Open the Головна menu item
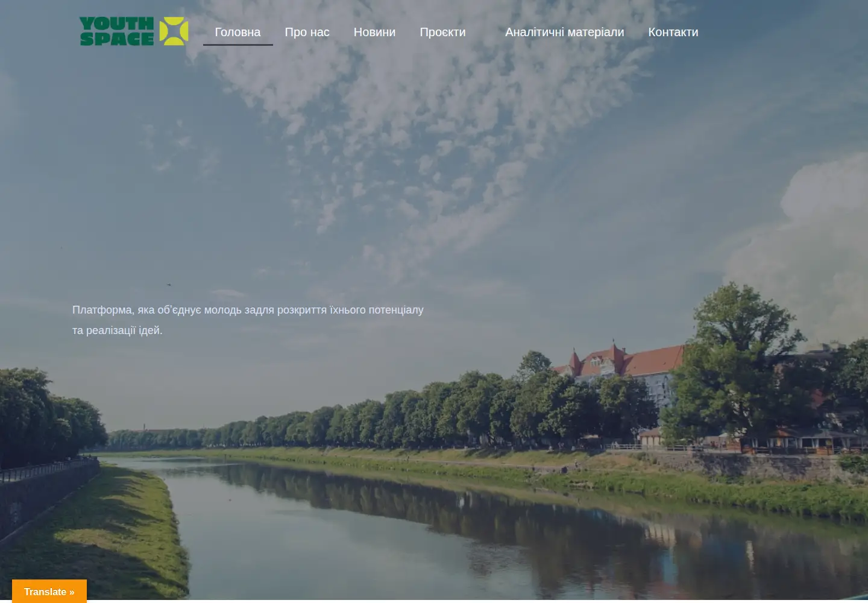The image size is (868, 603). 237,32
